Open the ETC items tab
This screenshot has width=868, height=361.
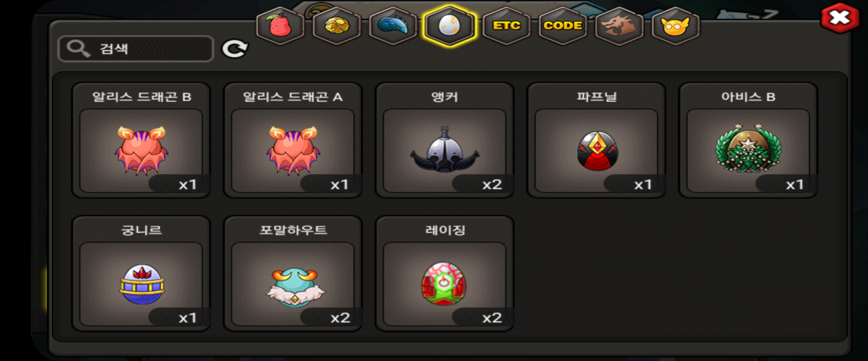(506, 26)
